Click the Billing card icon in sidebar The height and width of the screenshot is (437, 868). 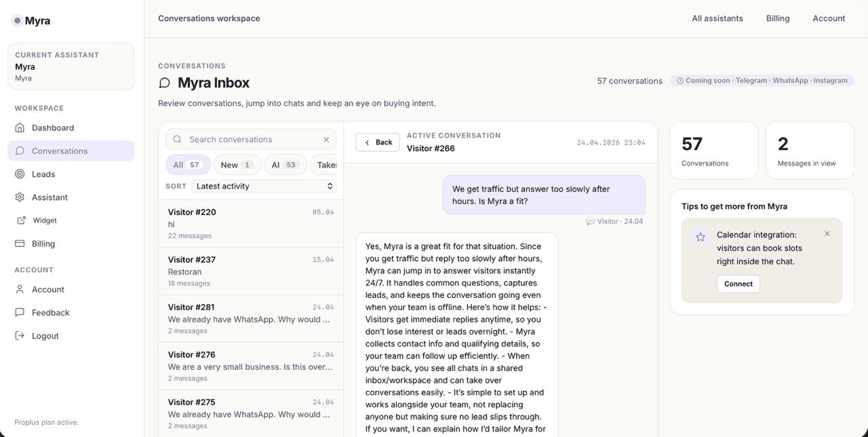pos(20,243)
